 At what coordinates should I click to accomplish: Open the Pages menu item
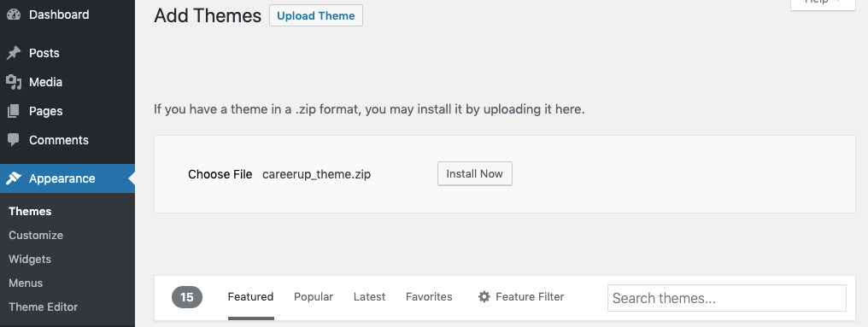pos(67,111)
